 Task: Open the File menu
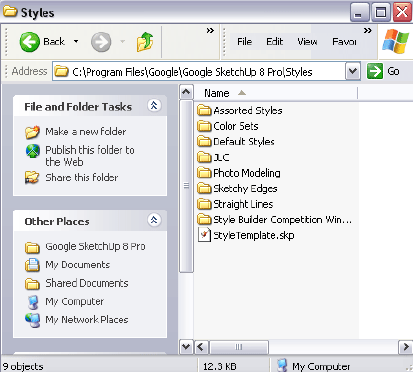[244, 42]
